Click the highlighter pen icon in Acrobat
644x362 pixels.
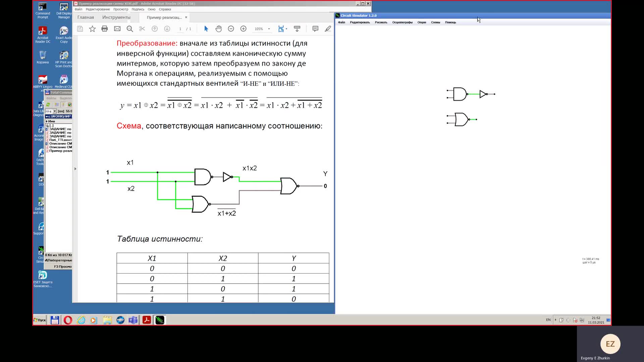[x=328, y=29]
